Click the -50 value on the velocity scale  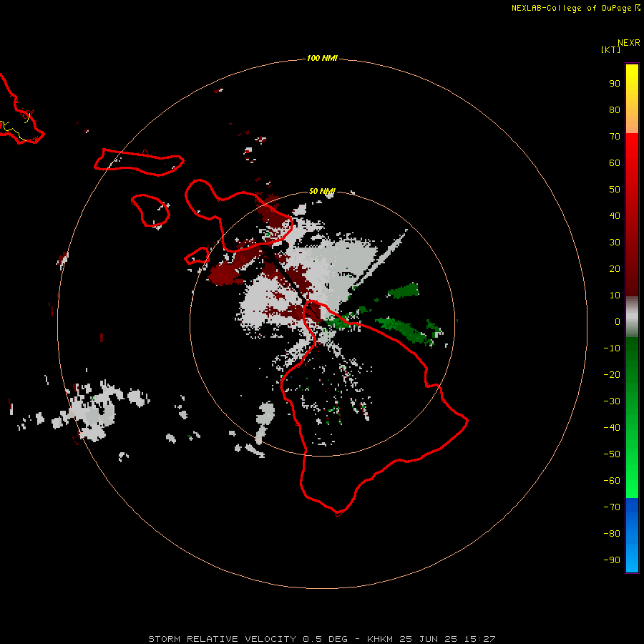pos(612,454)
